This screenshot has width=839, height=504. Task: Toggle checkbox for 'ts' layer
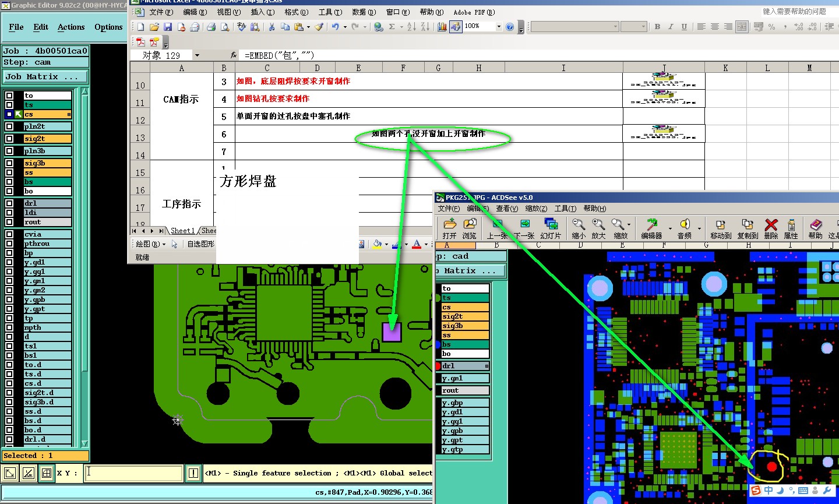pos(9,105)
